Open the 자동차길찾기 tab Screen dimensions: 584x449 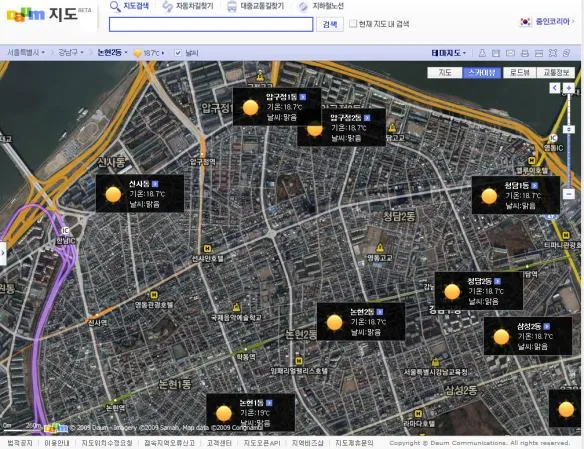pyautogui.click(x=188, y=6)
